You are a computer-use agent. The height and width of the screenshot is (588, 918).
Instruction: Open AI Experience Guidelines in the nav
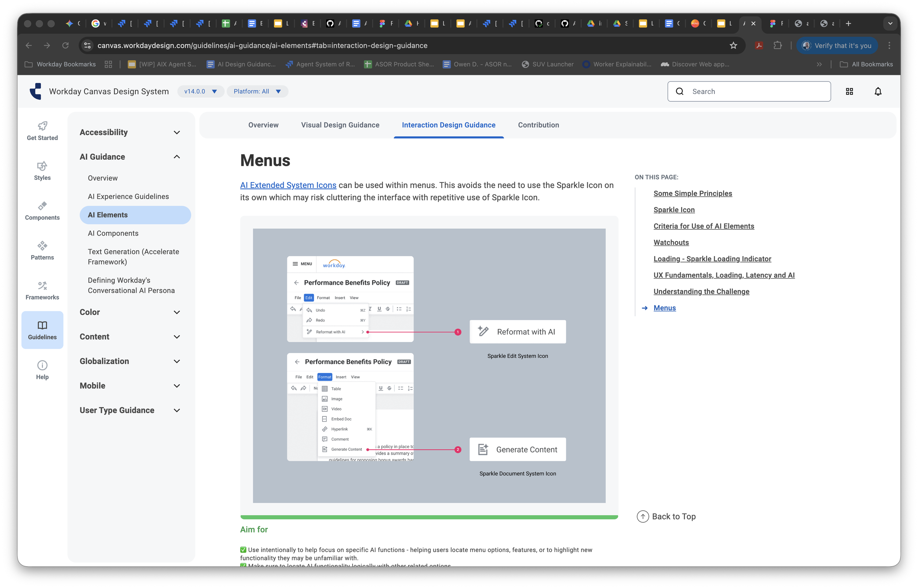point(128,196)
